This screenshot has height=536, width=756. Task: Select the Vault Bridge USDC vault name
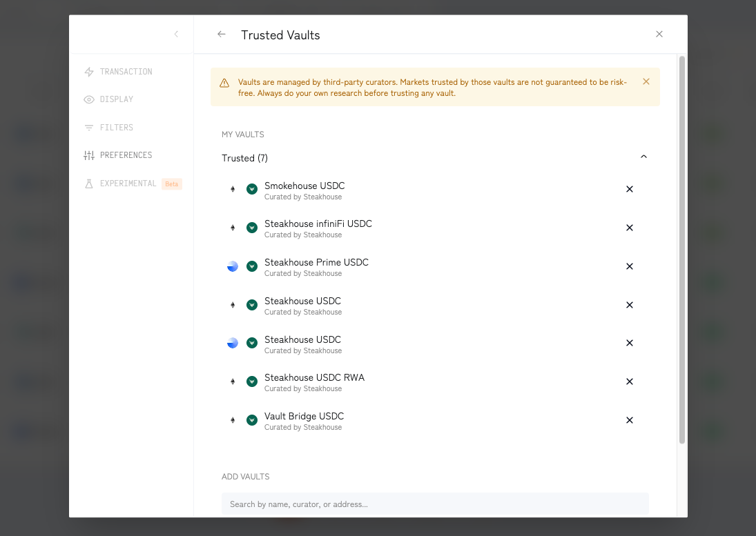coord(304,416)
